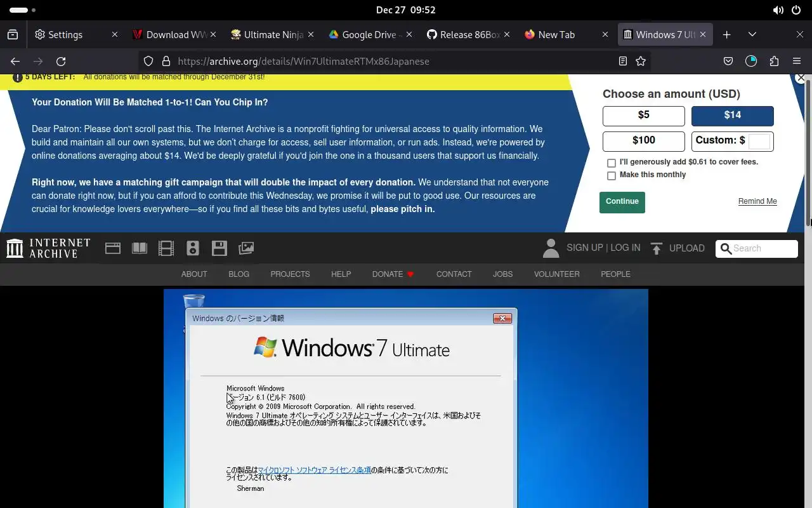Click the SIGN UP link
This screenshot has width=812, height=508.
tap(584, 248)
